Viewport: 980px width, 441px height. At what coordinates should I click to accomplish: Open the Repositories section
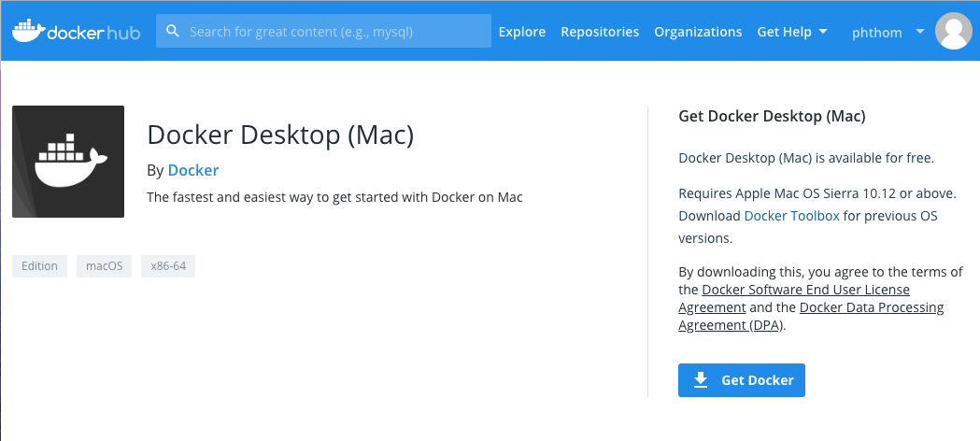600,32
